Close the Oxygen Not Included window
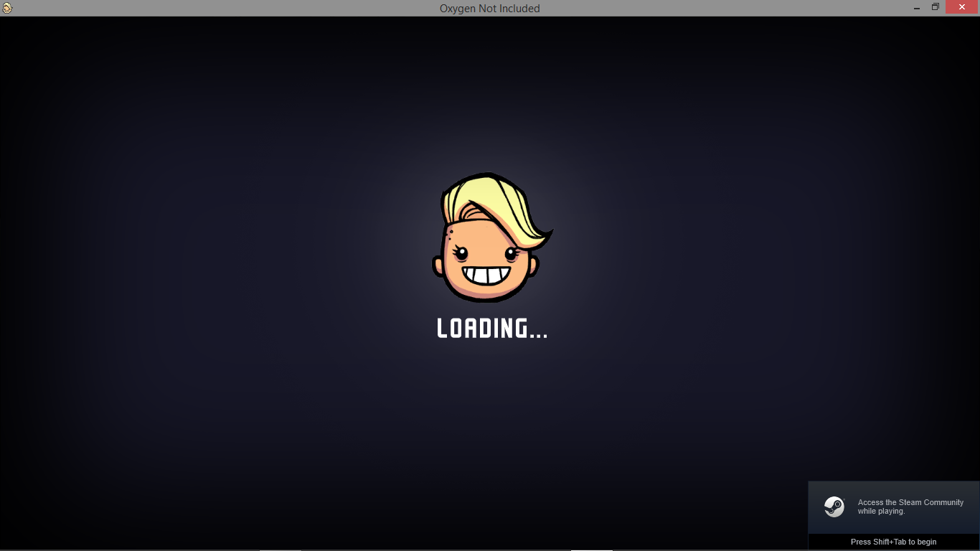Image resolution: width=980 pixels, height=551 pixels. click(x=962, y=7)
